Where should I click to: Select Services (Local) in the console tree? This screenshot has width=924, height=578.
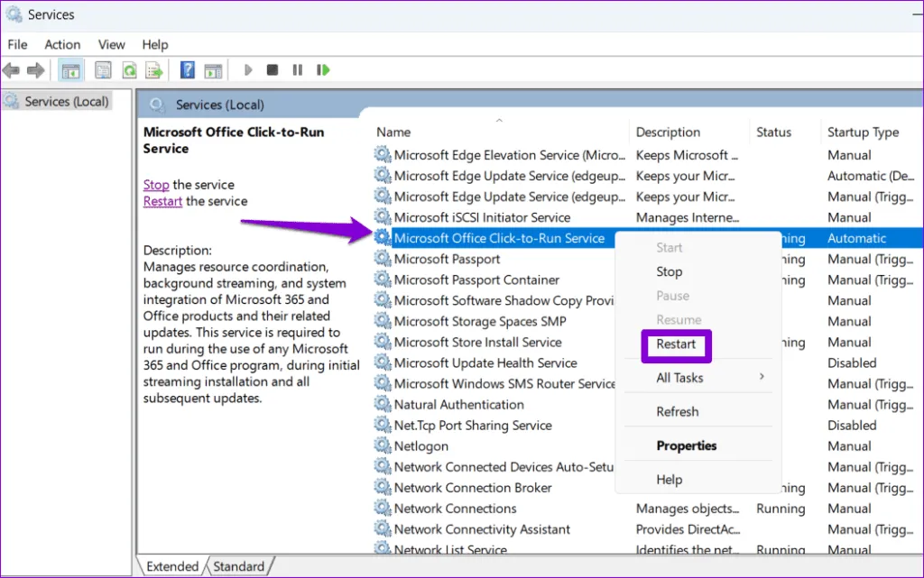coord(66,102)
